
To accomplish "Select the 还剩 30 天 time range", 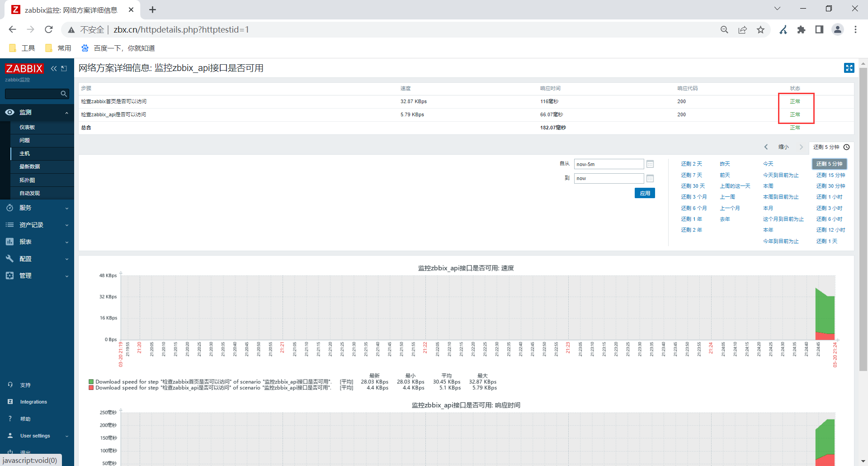I will 693,186.
